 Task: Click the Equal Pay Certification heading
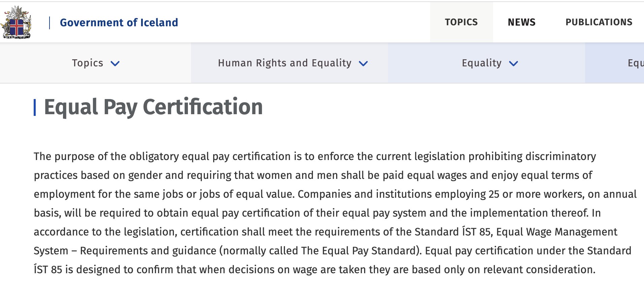click(154, 107)
